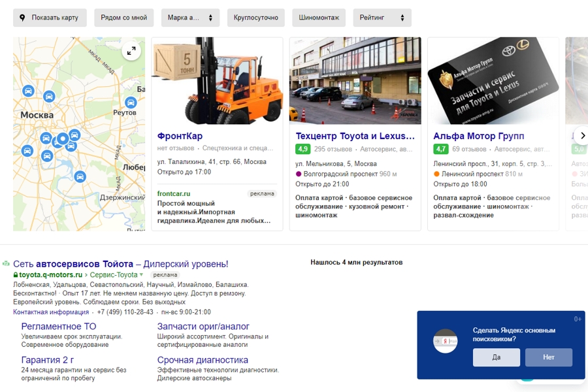
Task: Click the Yandex browser icon in popup
Action: point(446,341)
